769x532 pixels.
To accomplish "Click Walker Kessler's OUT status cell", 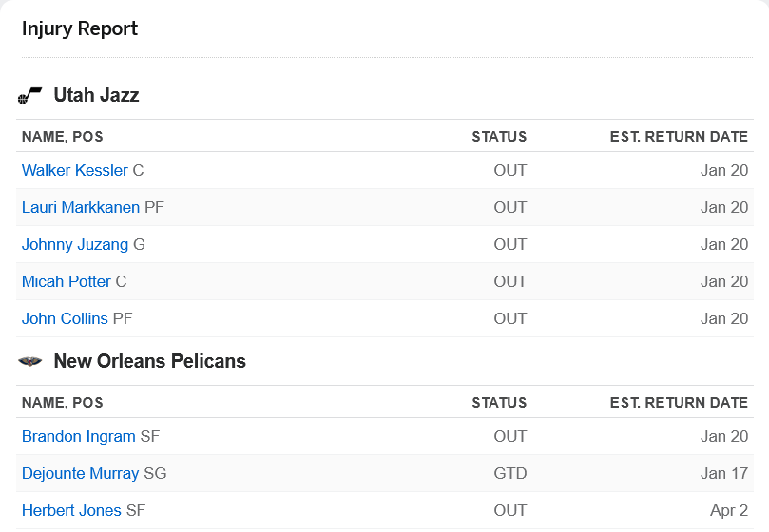I will tap(510, 170).
